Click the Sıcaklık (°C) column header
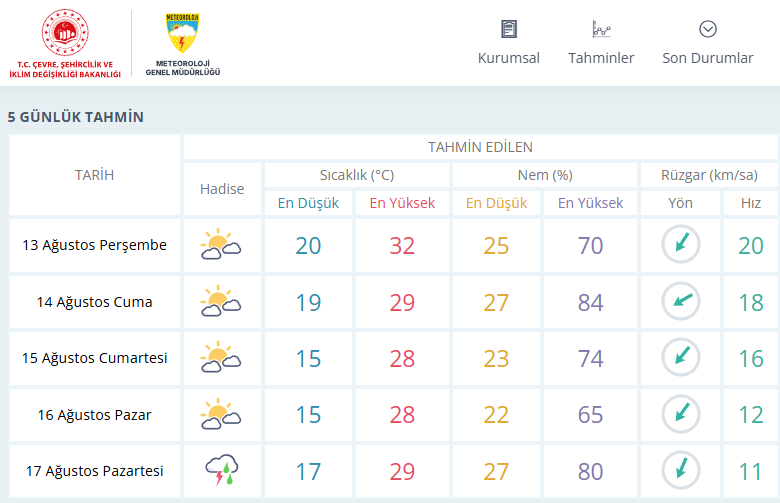The image size is (780, 503). pos(357,175)
